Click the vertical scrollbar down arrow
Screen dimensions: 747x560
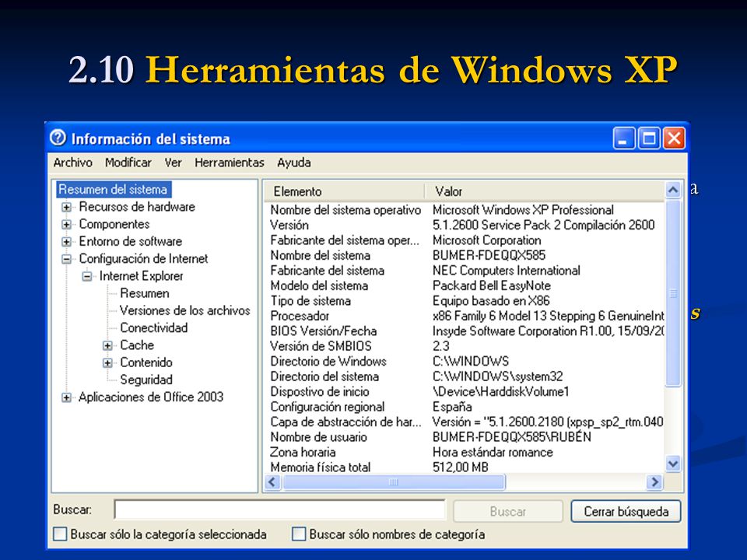click(672, 464)
